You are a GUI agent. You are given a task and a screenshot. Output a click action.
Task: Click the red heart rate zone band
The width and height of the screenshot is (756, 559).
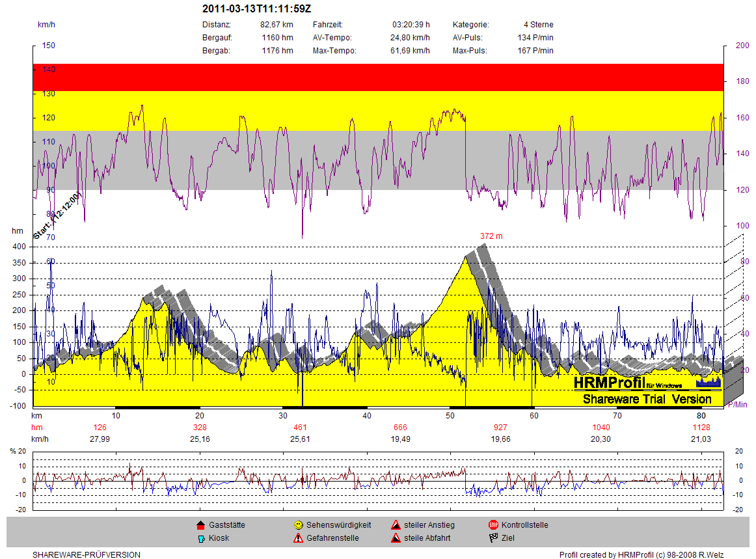pyautogui.click(x=377, y=77)
